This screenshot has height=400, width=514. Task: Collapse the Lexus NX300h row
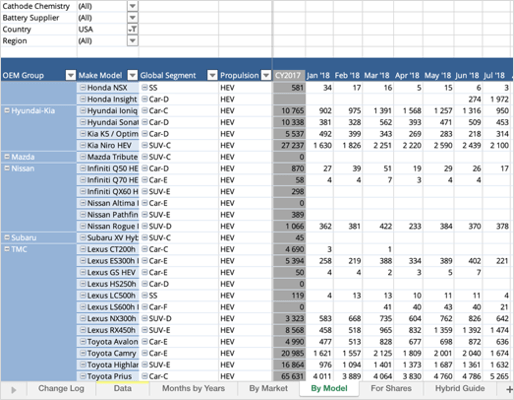click(83, 318)
